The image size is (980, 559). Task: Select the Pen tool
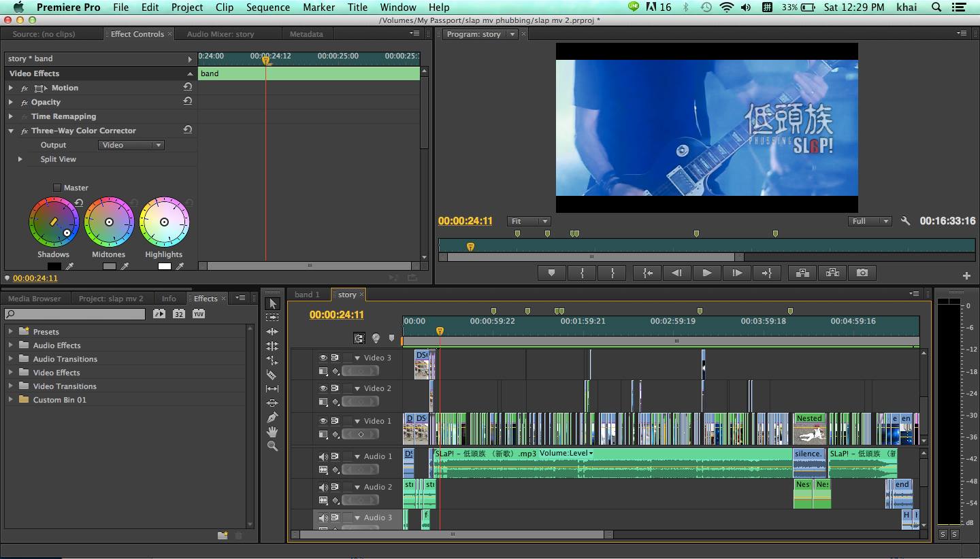click(x=272, y=418)
